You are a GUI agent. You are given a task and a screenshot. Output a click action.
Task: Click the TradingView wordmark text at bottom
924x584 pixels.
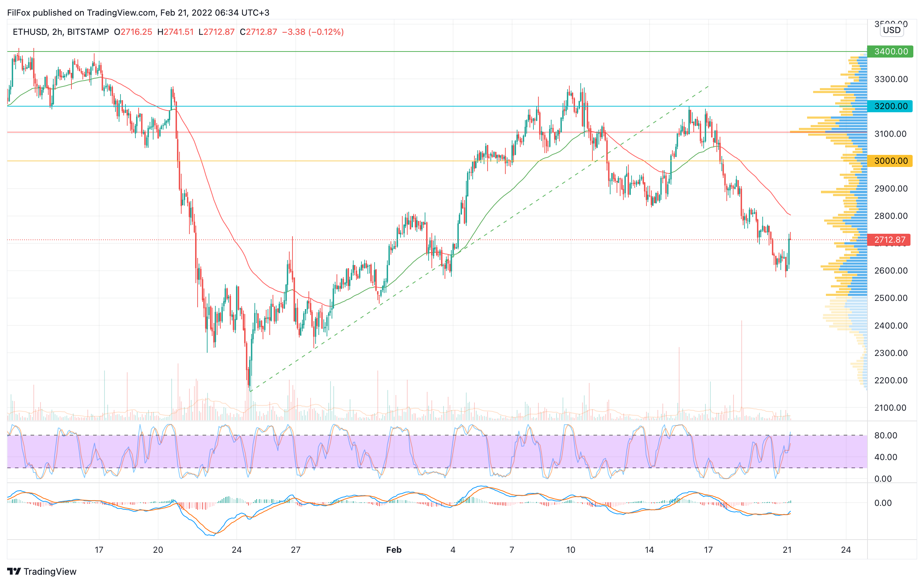[50, 572]
